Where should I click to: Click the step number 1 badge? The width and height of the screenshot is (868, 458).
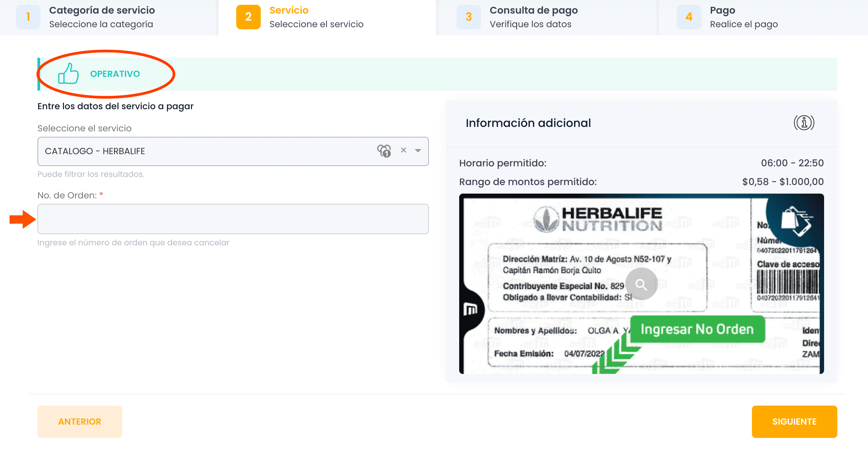pos(28,17)
